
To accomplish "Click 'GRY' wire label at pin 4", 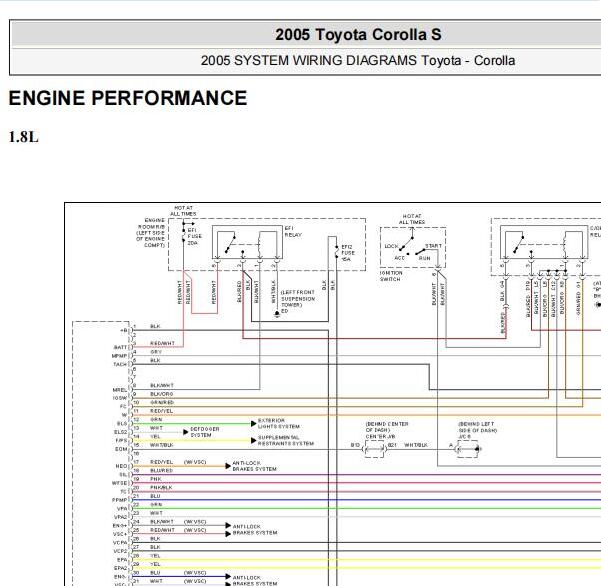I will [x=156, y=351].
